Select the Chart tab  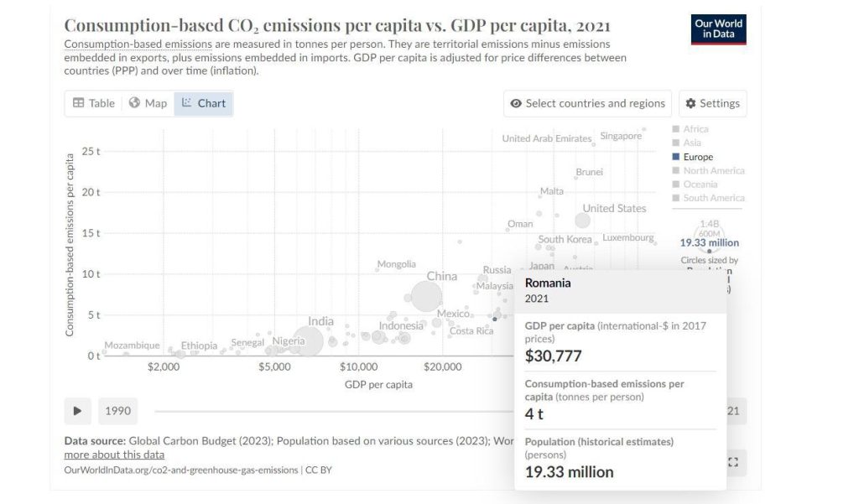204,103
